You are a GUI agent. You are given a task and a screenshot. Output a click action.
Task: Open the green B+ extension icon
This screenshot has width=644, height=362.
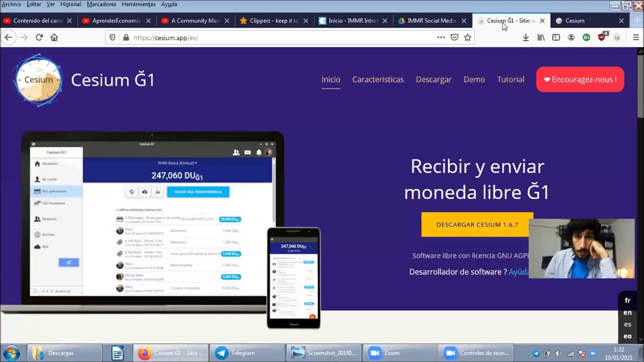coord(586,37)
